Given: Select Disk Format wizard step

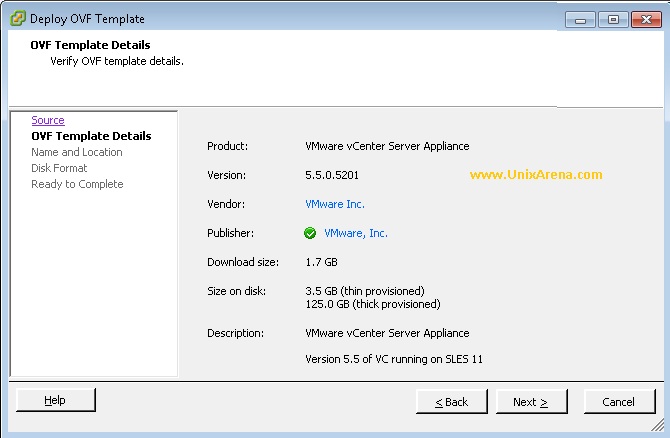Looking at the screenshot, I should click(59, 168).
